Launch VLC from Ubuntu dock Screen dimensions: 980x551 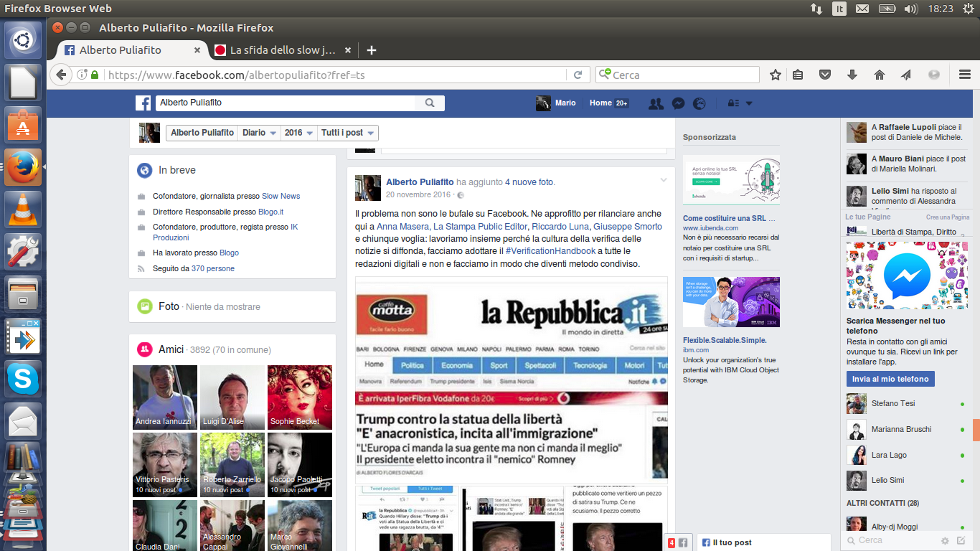coord(23,209)
